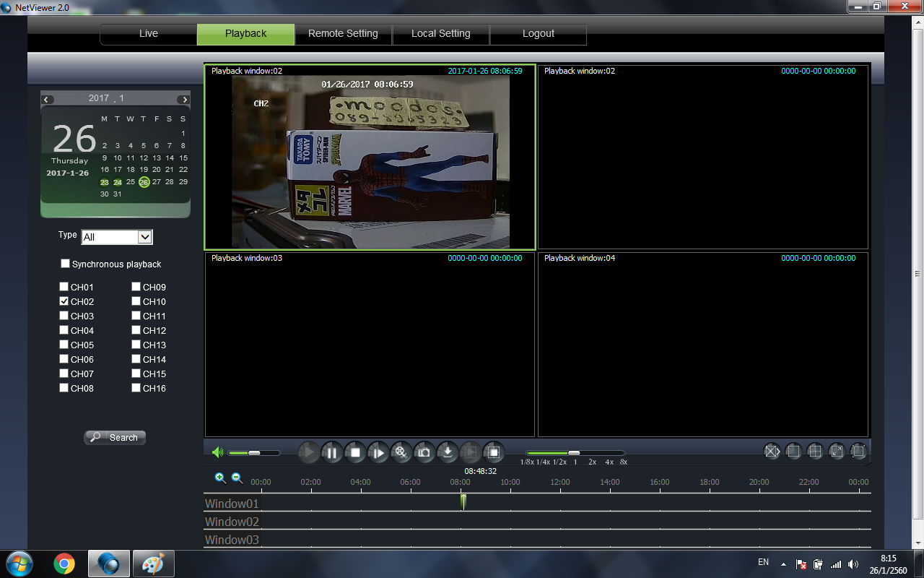The image size is (924, 578).
Task: Enable Synchronous playback checkbox
Action: click(66, 264)
